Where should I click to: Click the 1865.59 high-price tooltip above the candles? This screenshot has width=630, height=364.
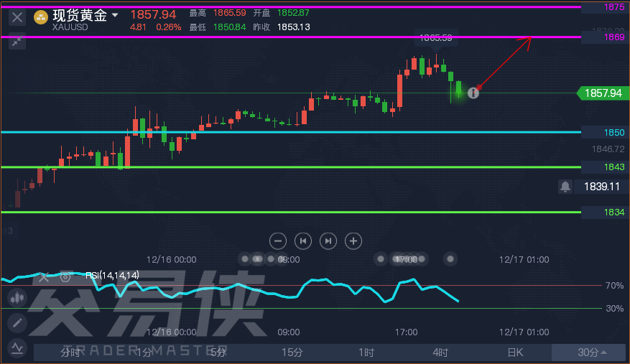click(x=435, y=38)
